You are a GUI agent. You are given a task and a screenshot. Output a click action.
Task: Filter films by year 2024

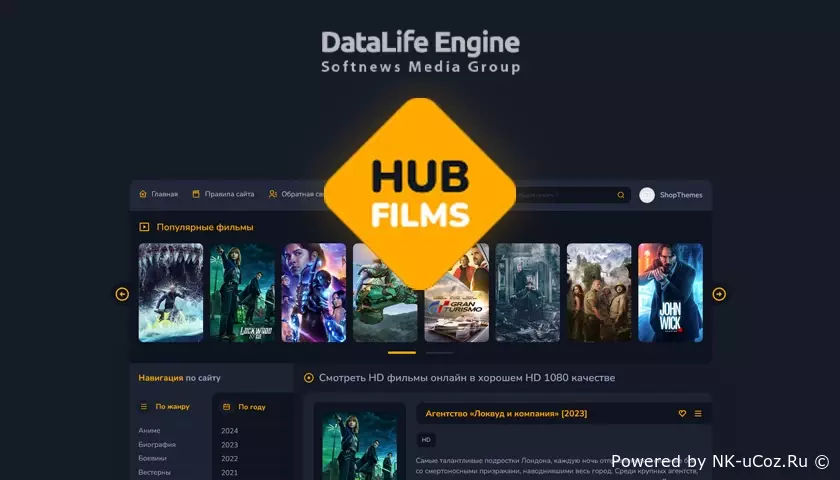coord(229,431)
